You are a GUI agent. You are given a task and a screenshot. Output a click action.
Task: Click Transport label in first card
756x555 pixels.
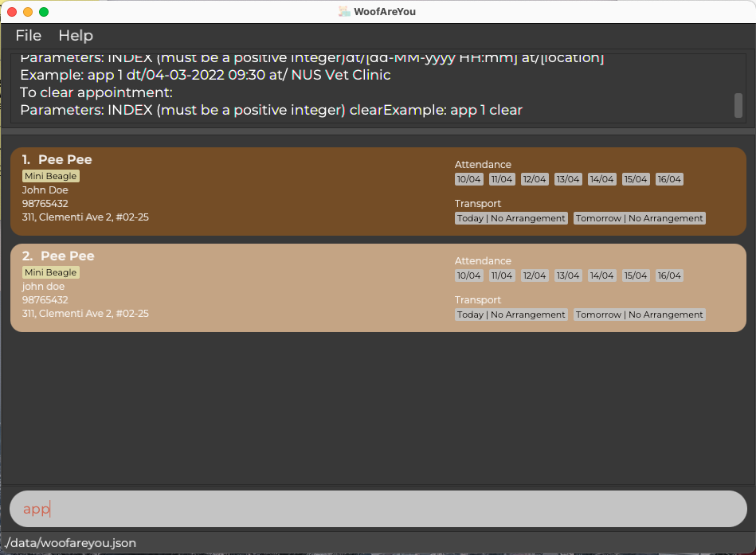tap(478, 204)
